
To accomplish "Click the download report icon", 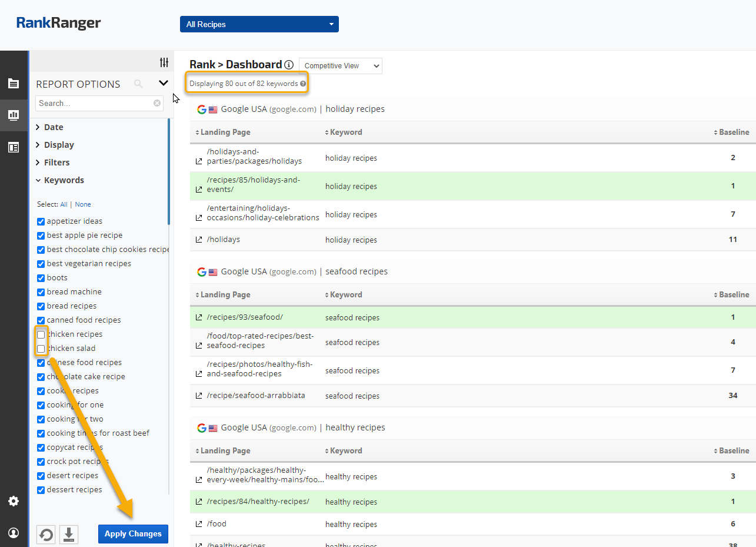I will pos(69,535).
